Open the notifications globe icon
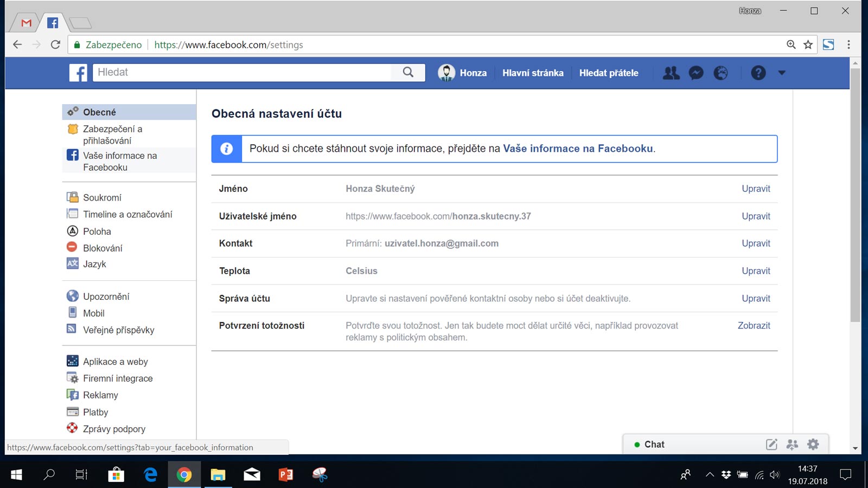 click(721, 73)
